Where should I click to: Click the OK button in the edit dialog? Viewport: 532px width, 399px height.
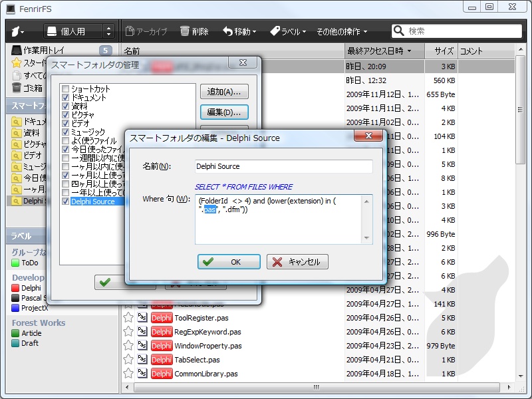(229, 261)
